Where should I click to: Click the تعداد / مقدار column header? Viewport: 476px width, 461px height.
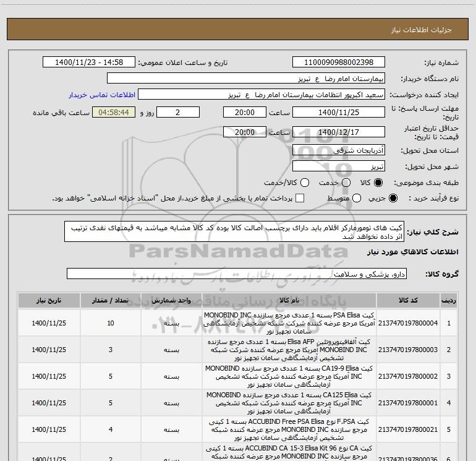pos(111,301)
